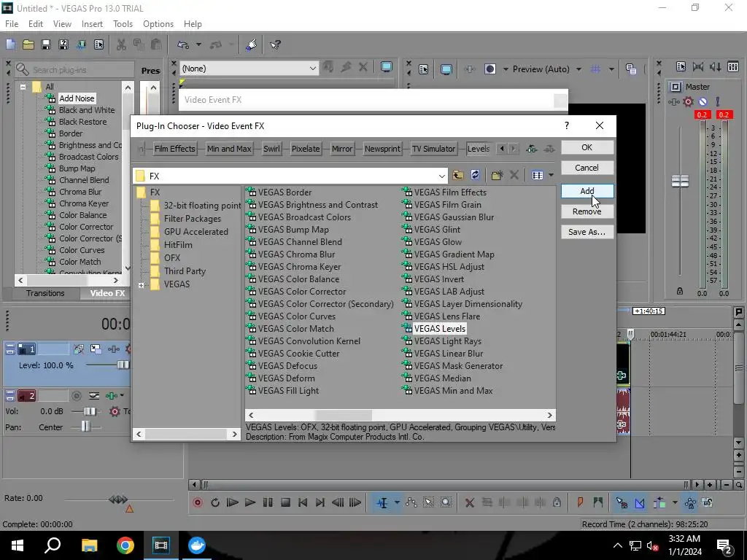Image resolution: width=747 pixels, height=560 pixels.
Task: Open the Views dropdown in Plug-In Chooser
Action: pos(551,175)
